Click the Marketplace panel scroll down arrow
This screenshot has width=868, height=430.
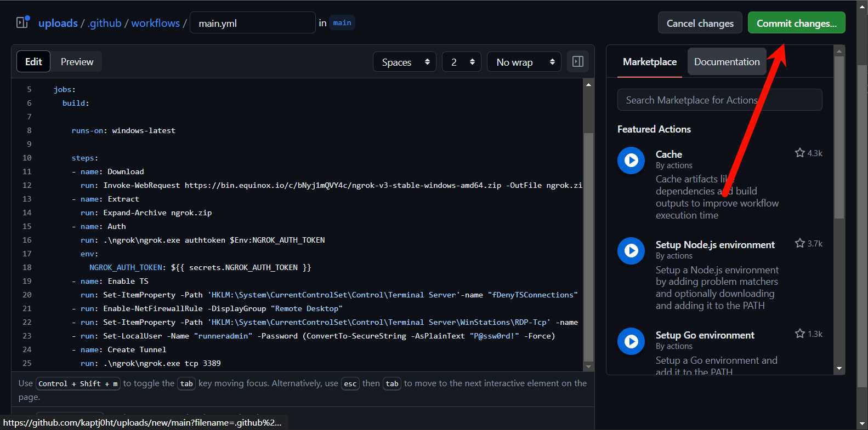(x=839, y=369)
